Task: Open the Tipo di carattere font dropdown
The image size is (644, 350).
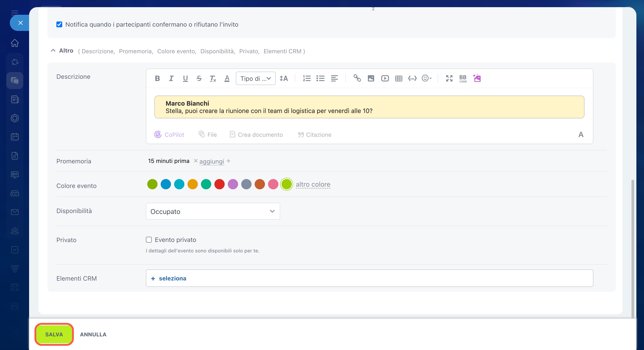Action: point(256,79)
